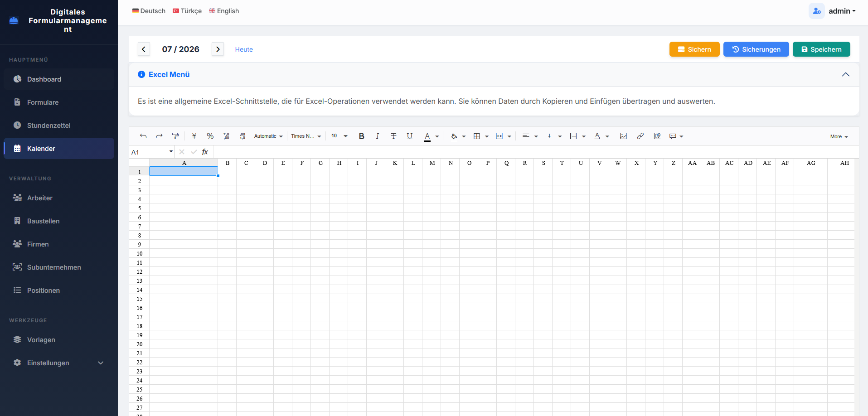
Task: Insert a link via chain icon
Action: click(x=640, y=136)
